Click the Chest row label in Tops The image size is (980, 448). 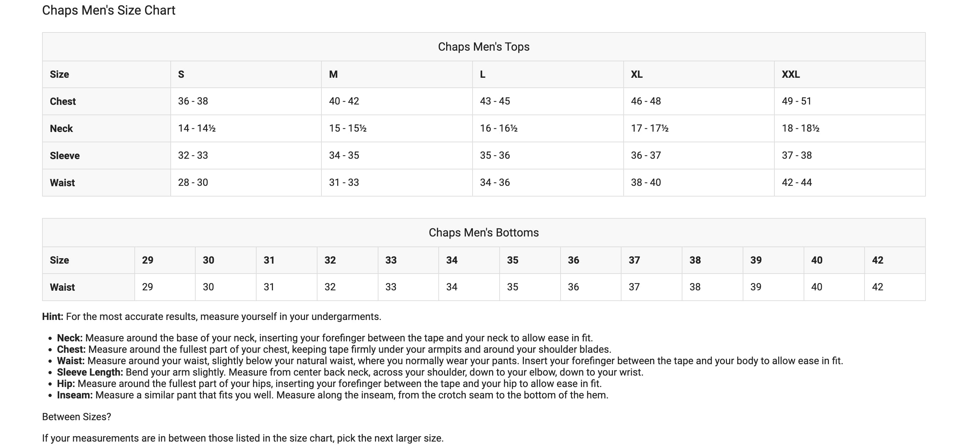(x=63, y=101)
